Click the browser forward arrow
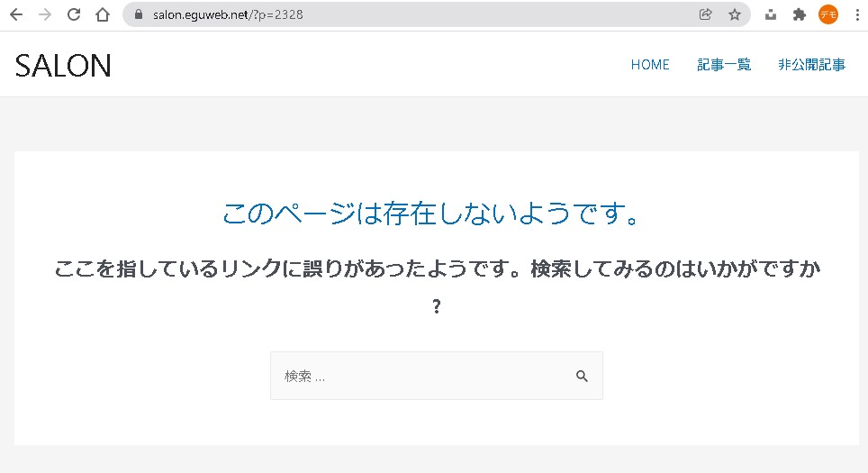Screen dimensions: 868x473 pos(45,14)
